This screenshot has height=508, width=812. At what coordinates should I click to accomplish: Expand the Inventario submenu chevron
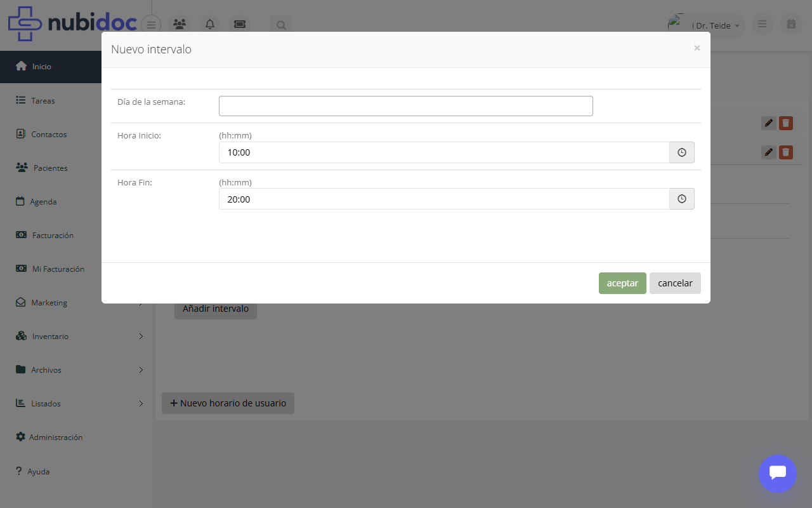point(141,336)
